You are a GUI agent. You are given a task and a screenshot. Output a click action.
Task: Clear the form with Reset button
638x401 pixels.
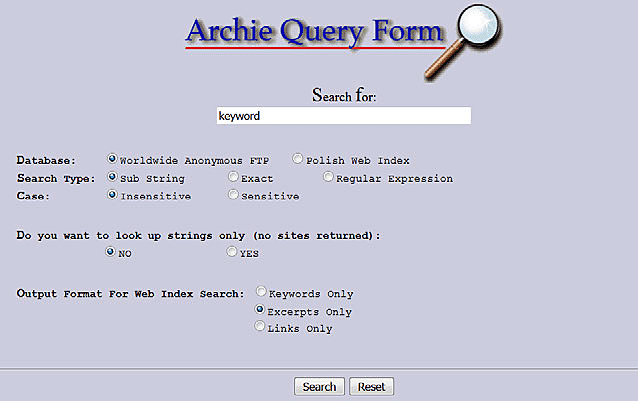pos(371,386)
